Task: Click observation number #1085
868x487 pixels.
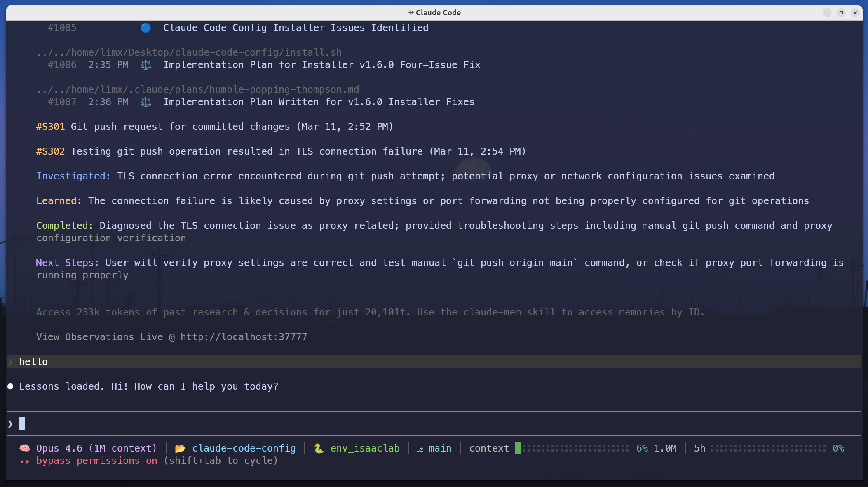Action: pos(62,28)
